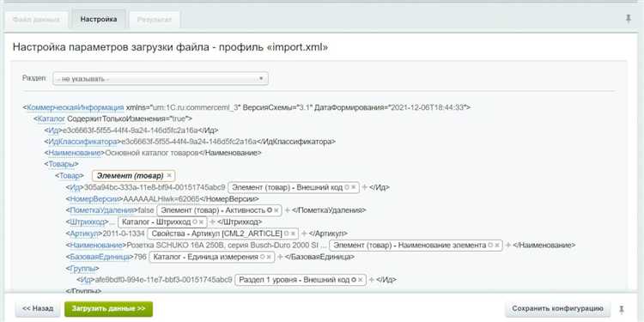Select the 'Каталог - Штрихкод' field label
644x322 pixels.
(156, 222)
